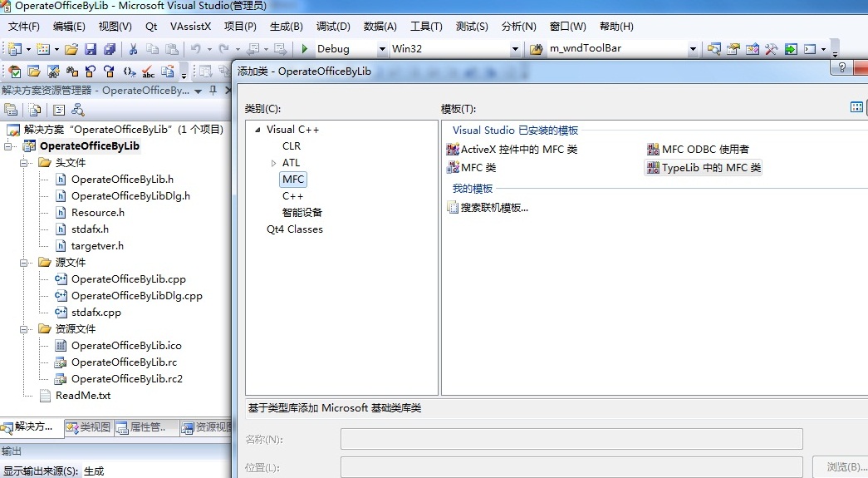868x478 pixels.
Task: Select the Qt4 Classes category
Action: [295, 229]
